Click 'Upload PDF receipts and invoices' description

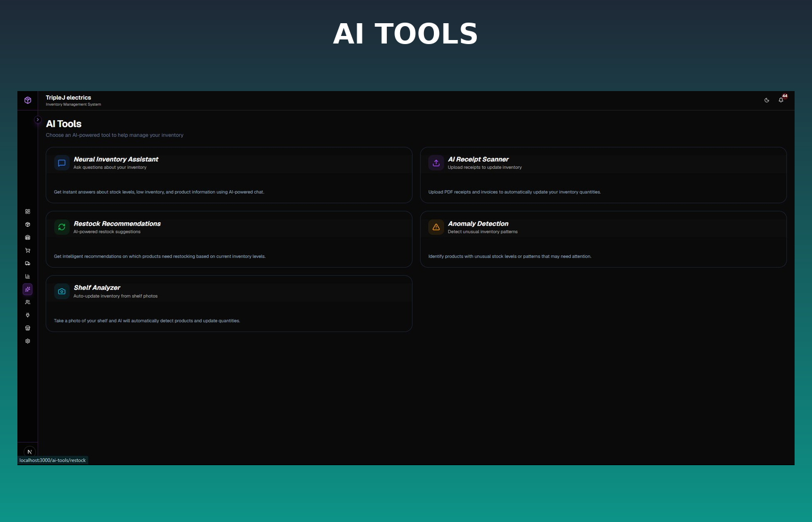tap(514, 192)
